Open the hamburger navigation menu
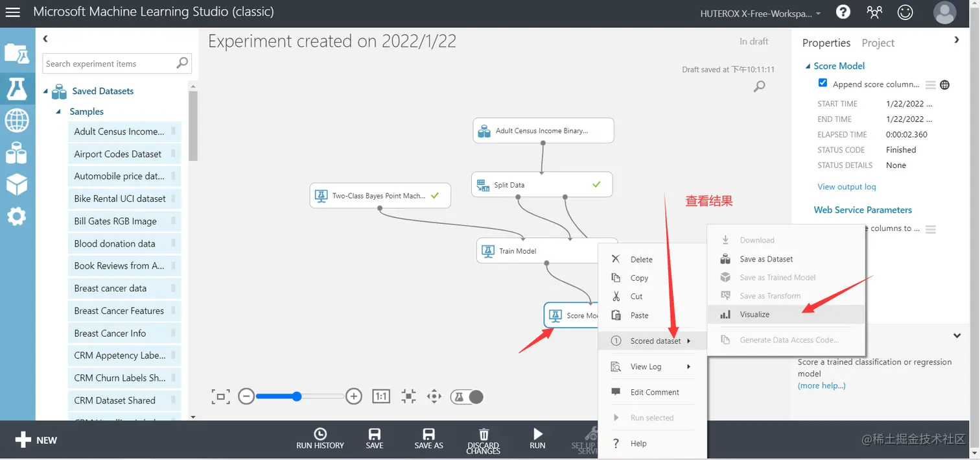980x460 pixels. pos(13,12)
